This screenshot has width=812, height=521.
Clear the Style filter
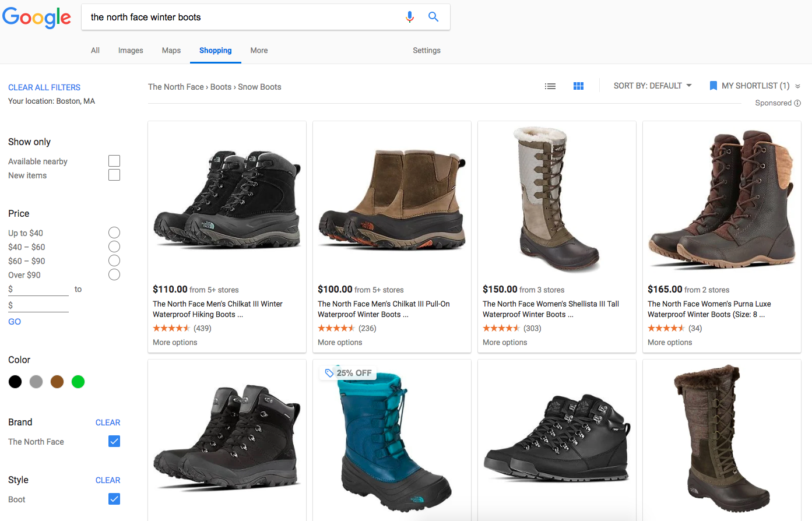(108, 480)
